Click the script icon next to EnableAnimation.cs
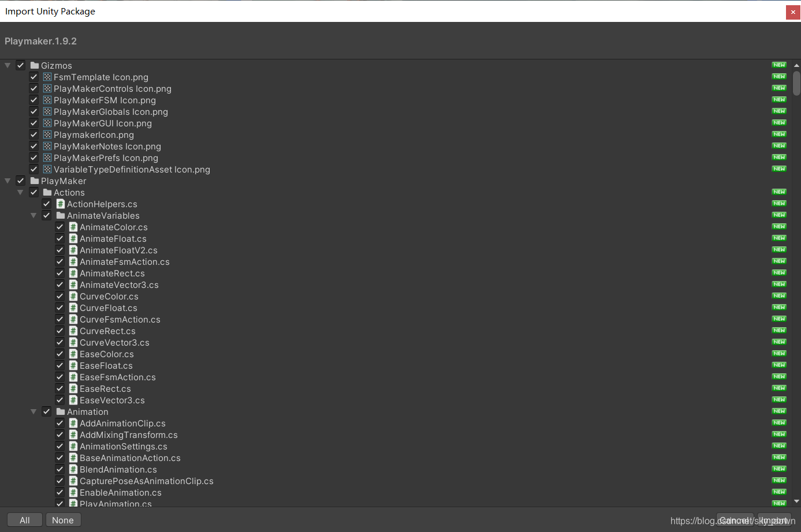The height and width of the screenshot is (532, 801). pos(73,492)
